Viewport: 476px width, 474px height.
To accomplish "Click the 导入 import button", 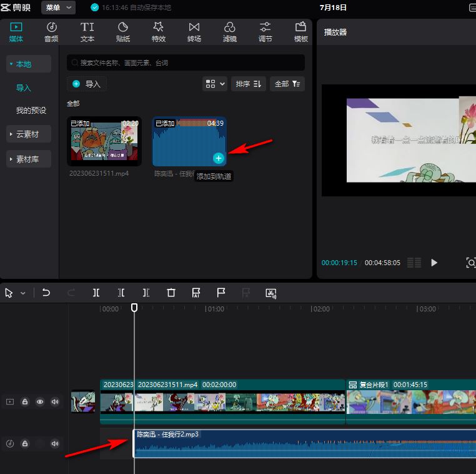I will (x=87, y=84).
